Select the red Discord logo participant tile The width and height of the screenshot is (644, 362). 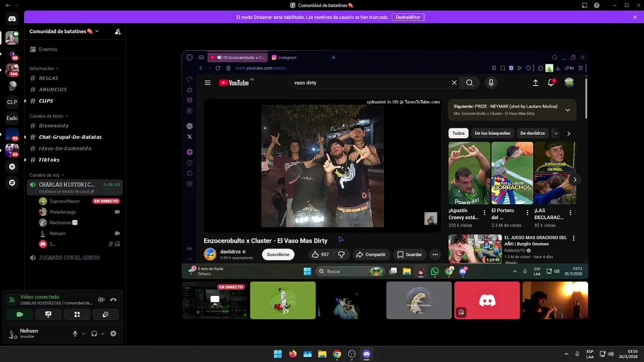487,300
